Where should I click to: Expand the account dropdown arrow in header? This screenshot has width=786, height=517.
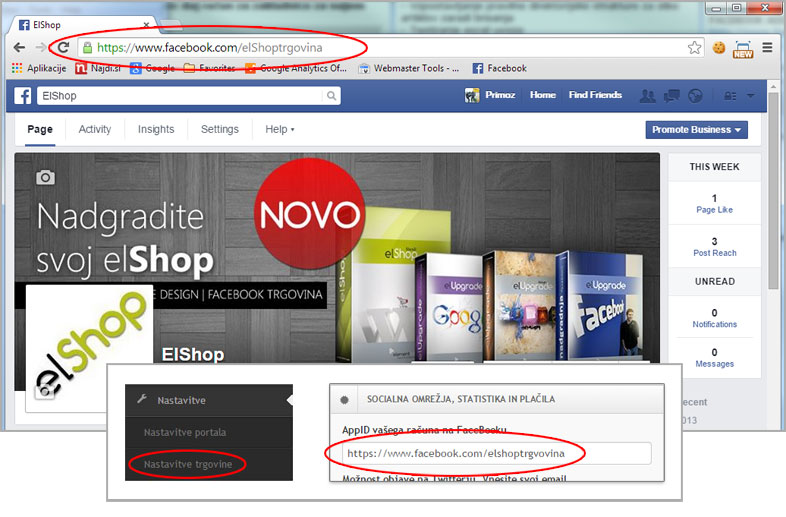[750, 95]
